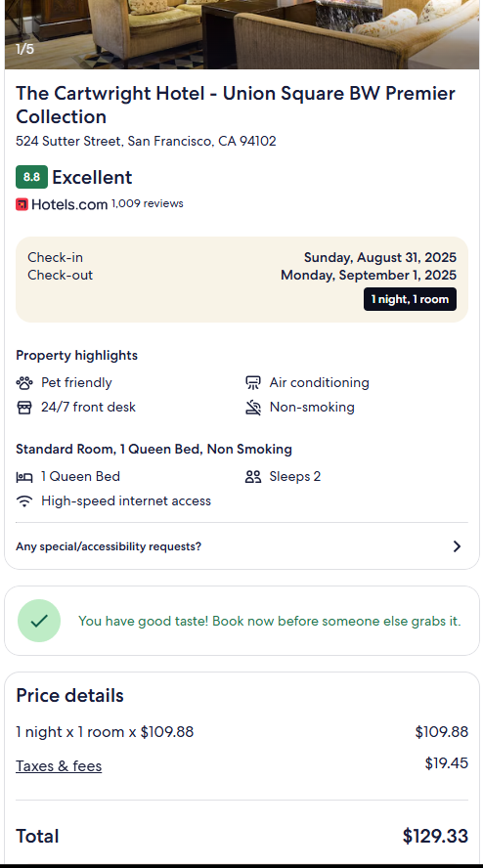The width and height of the screenshot is (483, 868).
Task: Click the queen bed icon
Action: click(x=24, y=477)
